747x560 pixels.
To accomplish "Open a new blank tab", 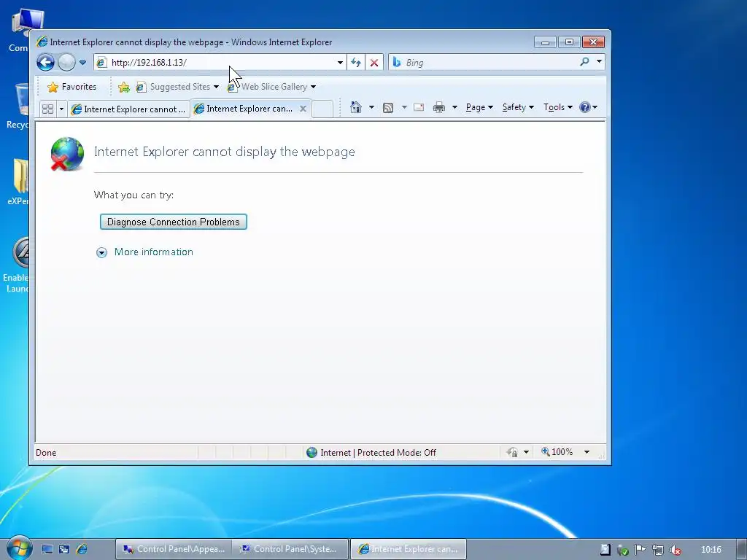I will (322, 109).
